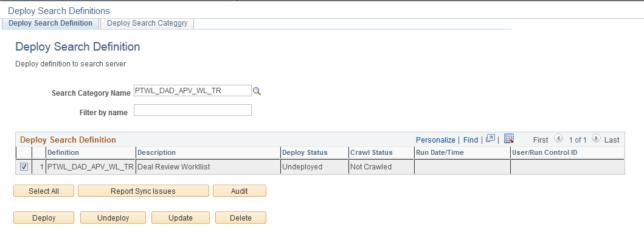
Task: Open the Personalize grid link
Action: [x=435, y=140]
